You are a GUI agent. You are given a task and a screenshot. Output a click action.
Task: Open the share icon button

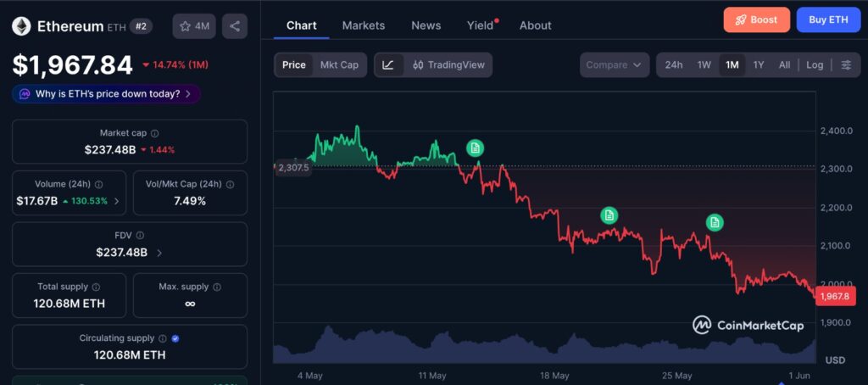click(235, 26)
